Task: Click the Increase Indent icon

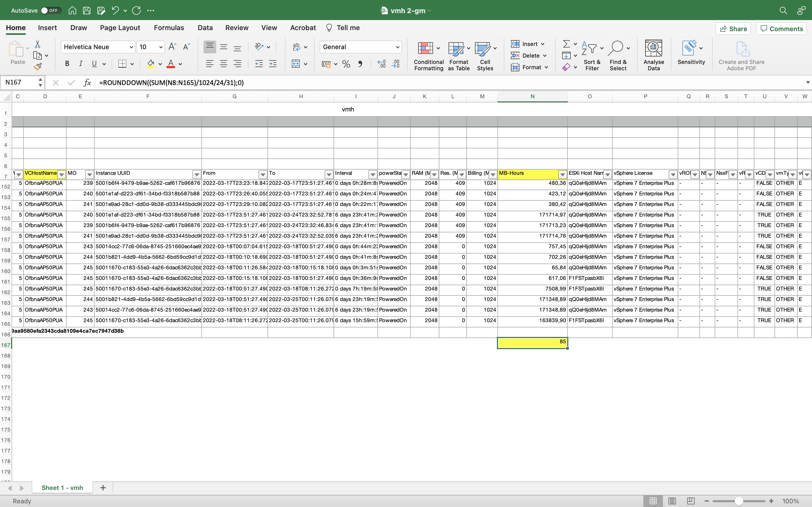Action: click(x=273, y=64)
